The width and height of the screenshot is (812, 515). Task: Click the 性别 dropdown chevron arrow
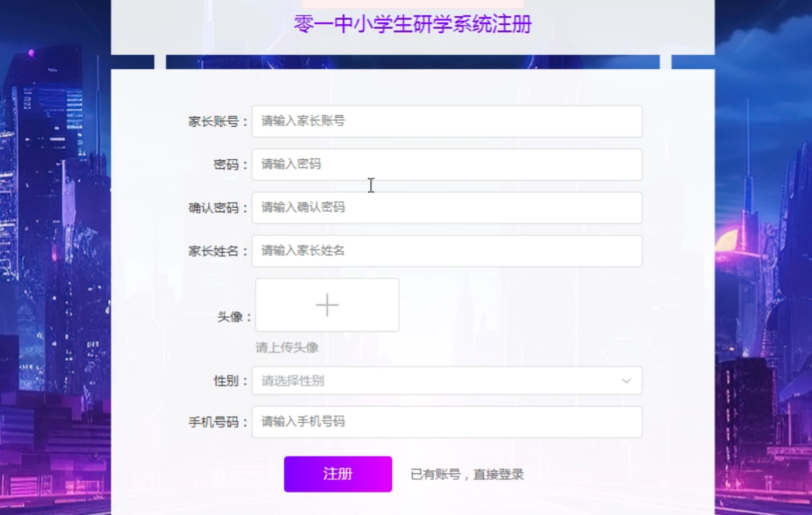coord(626,381)
